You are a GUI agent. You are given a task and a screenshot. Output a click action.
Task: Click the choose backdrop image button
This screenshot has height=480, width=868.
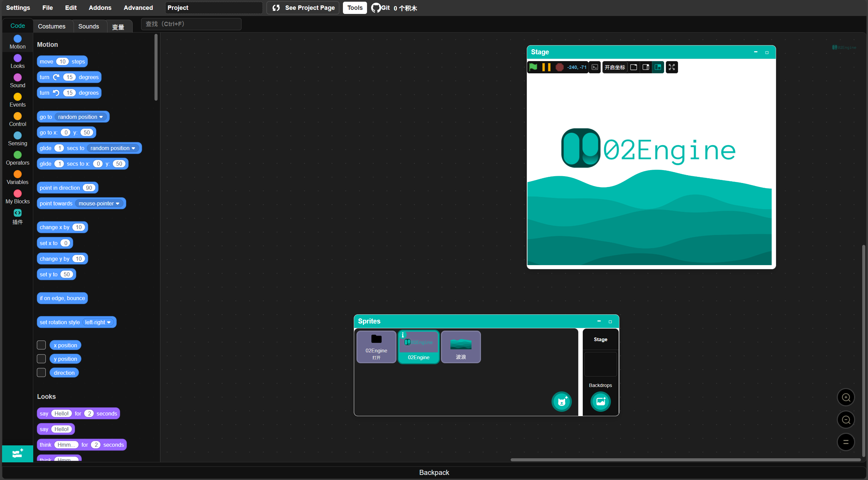coord(600,402)
